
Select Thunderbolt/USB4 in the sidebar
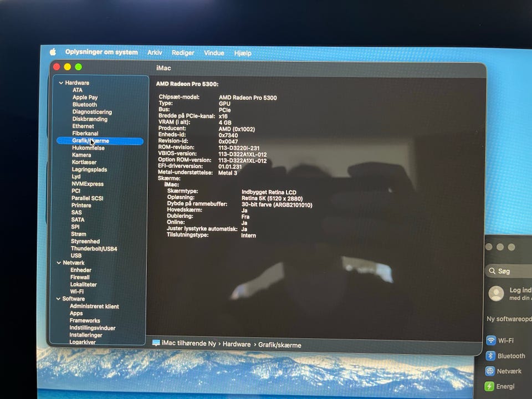click(x=94, y=249)
